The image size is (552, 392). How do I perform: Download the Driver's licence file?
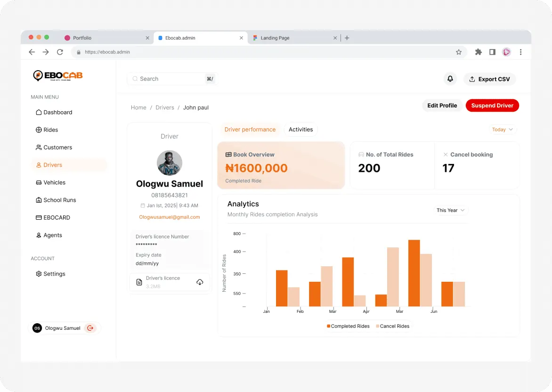tap(200, 282)
